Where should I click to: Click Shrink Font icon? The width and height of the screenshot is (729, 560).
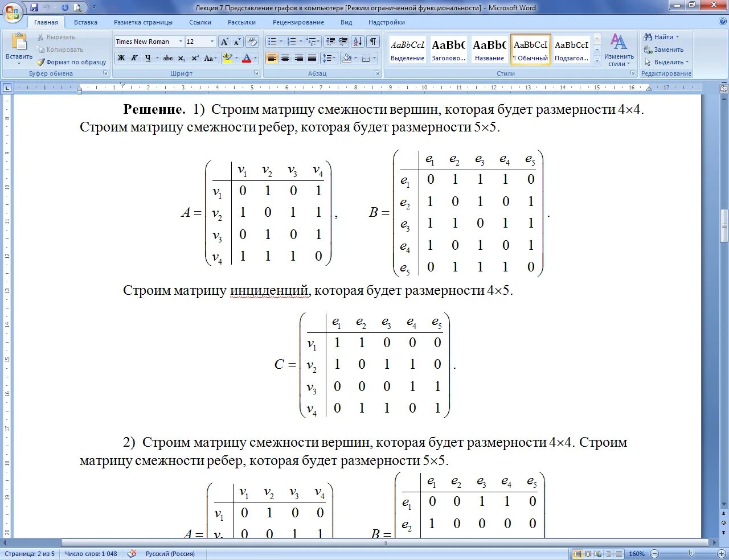(237, 42)
